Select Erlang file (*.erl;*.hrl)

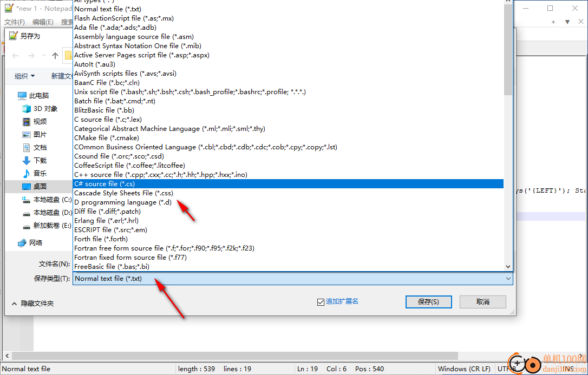[288, 221]
